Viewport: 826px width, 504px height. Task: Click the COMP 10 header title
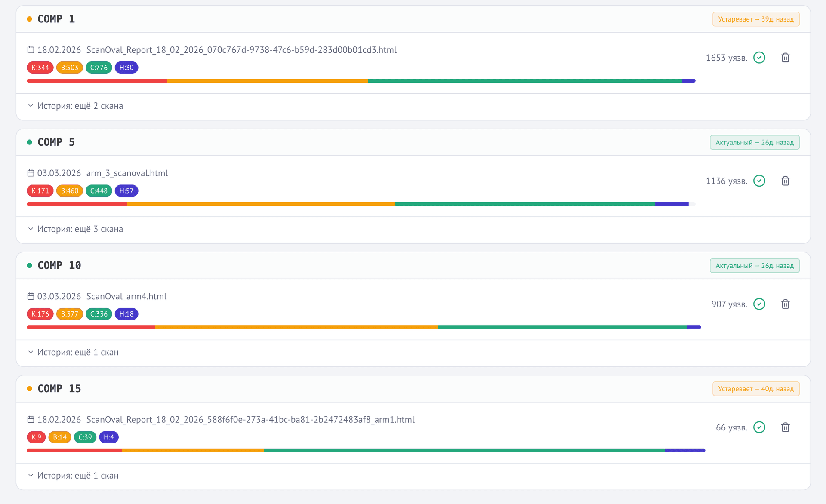tap(59, 265)
